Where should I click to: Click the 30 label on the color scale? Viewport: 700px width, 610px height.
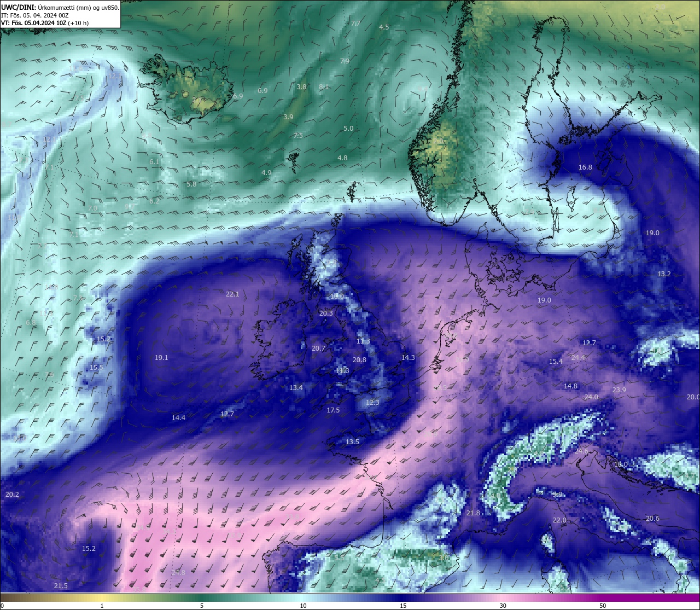pos(503,606)
